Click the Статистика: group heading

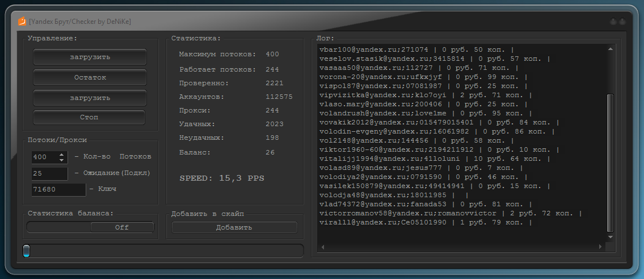pos(196,38)
